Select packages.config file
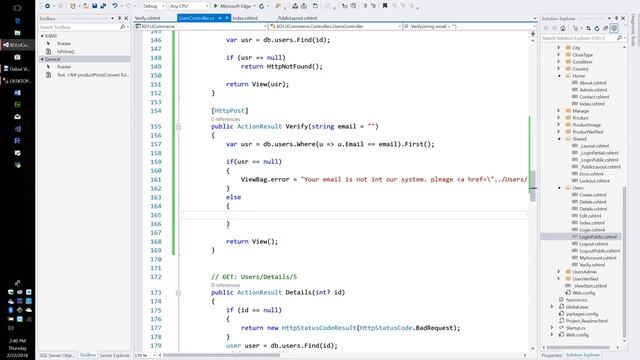 tap(582, 314)
